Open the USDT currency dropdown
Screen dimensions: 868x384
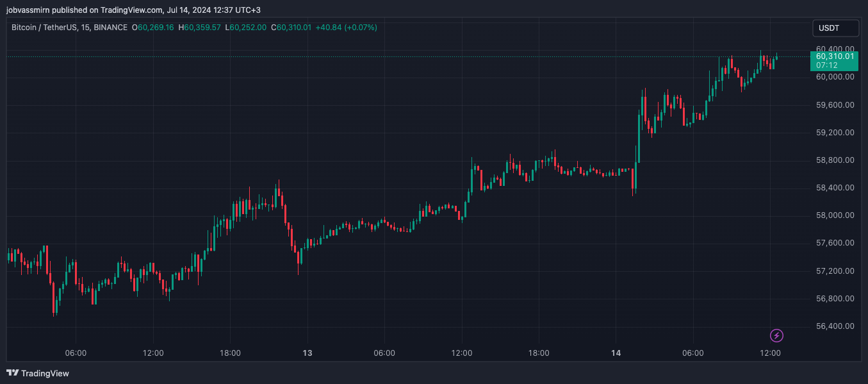(835, 28)
